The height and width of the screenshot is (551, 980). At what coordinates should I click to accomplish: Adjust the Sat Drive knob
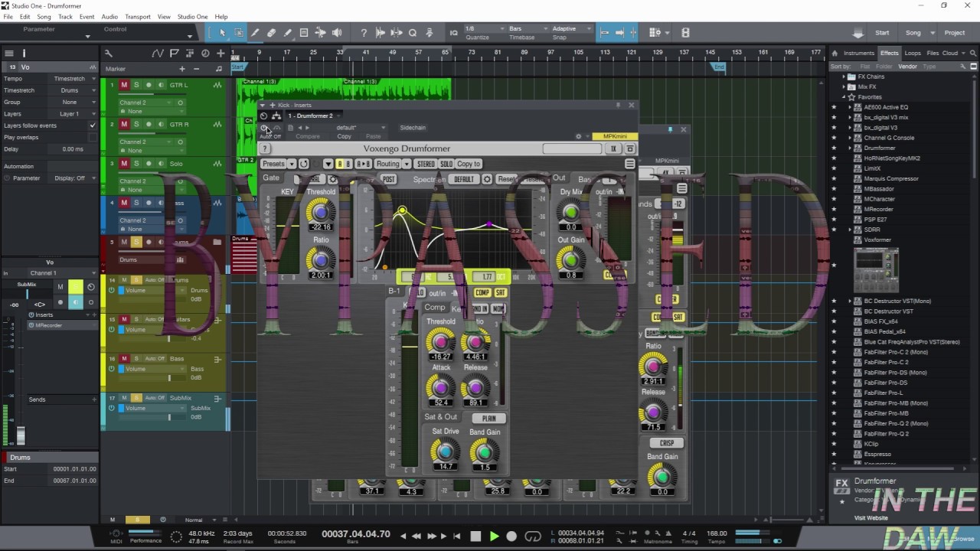pyautogui.click(x=446, y=451)
